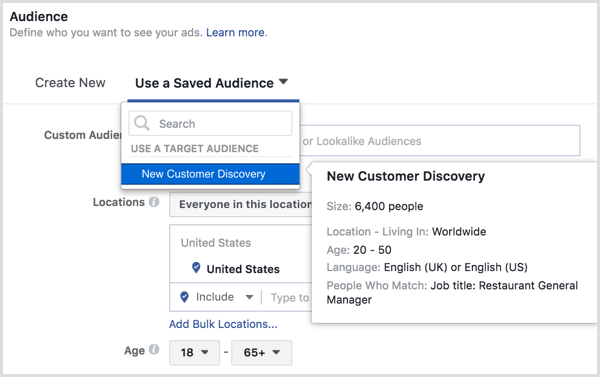Switch to the Create New tab
The image size is (600, 377).
tap(70, 83)
